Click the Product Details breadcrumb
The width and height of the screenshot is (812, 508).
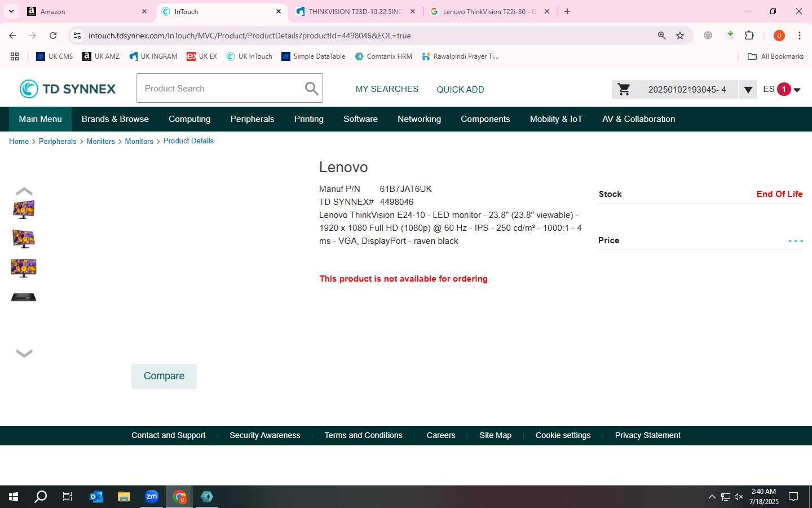[188, 141]
